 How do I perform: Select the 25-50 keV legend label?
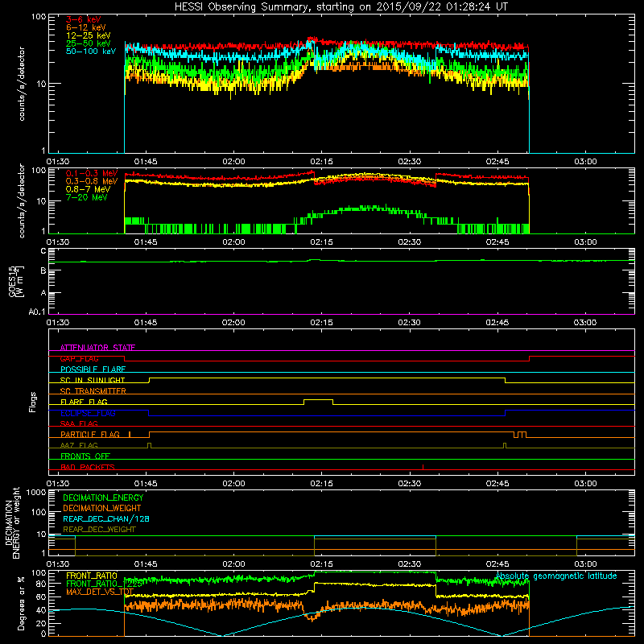[x=89, y=43]
